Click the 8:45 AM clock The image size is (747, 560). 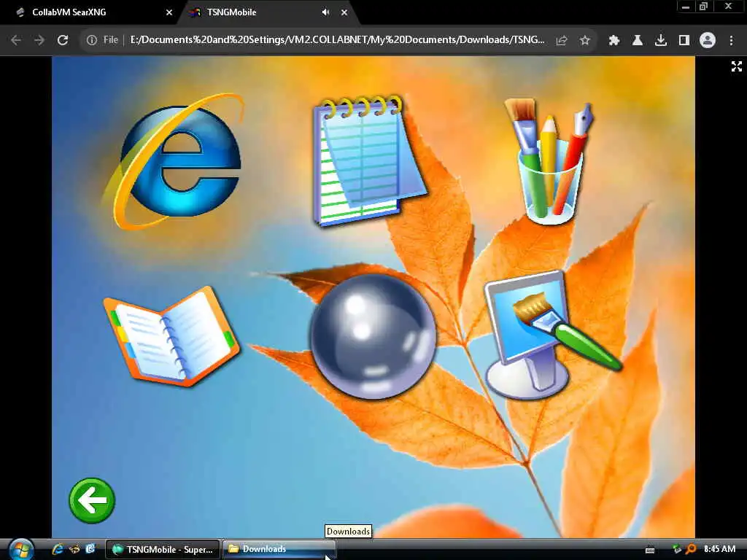pos(719,549)
